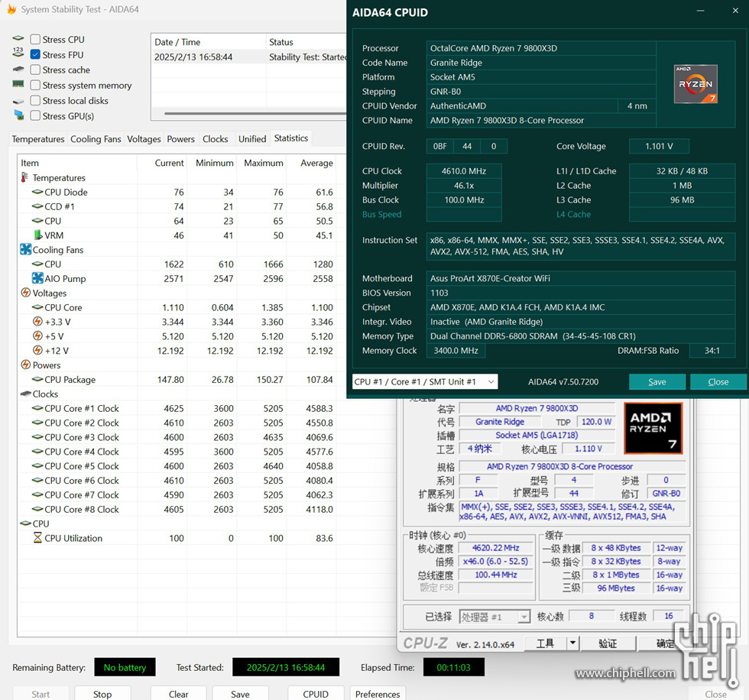Image resolution: width=749 pixels, height=700 pixels.
Task: Open the 处理器 #1 selector in CPU-Z
Action: [x=494, y=617]
